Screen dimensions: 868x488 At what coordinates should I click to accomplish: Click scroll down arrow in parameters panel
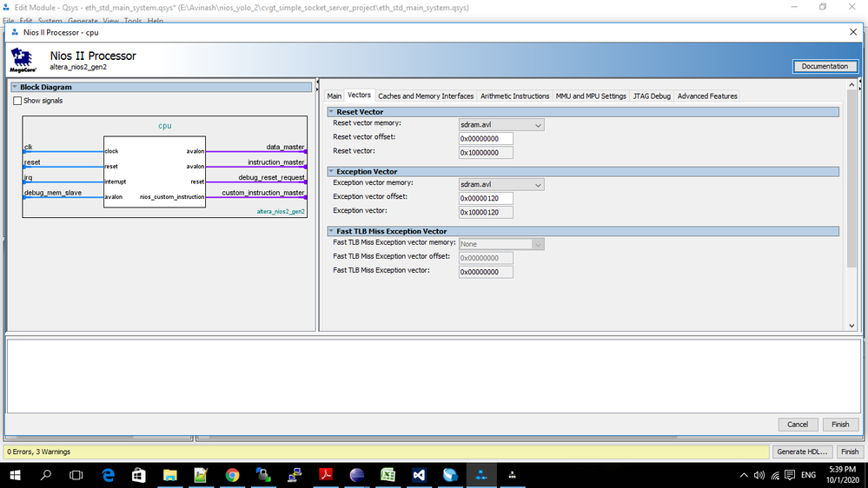click(x=851, y=326)
